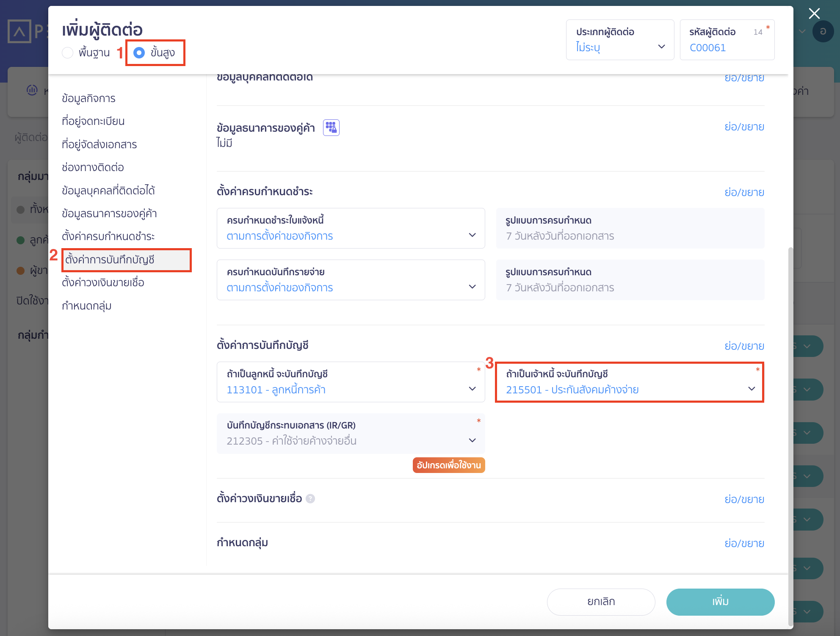The width and height of the screenshot is (840, 636).
Task: Click the ยกเลิก cancel button
Action: click(x=601, y=602)
